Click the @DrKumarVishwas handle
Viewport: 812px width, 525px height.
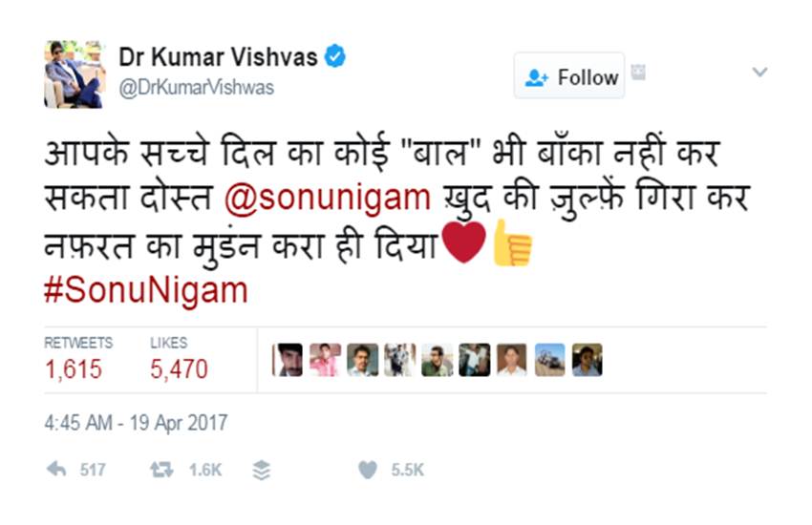(x=196, y=88)
